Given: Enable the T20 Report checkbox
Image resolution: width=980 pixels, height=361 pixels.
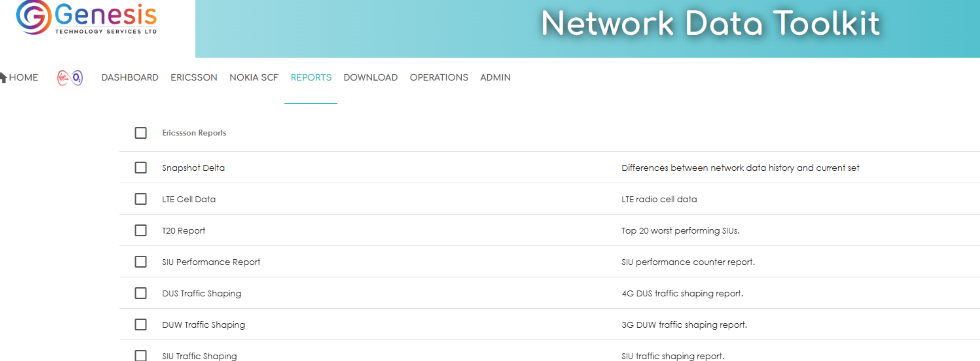Looking at the screenshot, I should click(140, 230).
